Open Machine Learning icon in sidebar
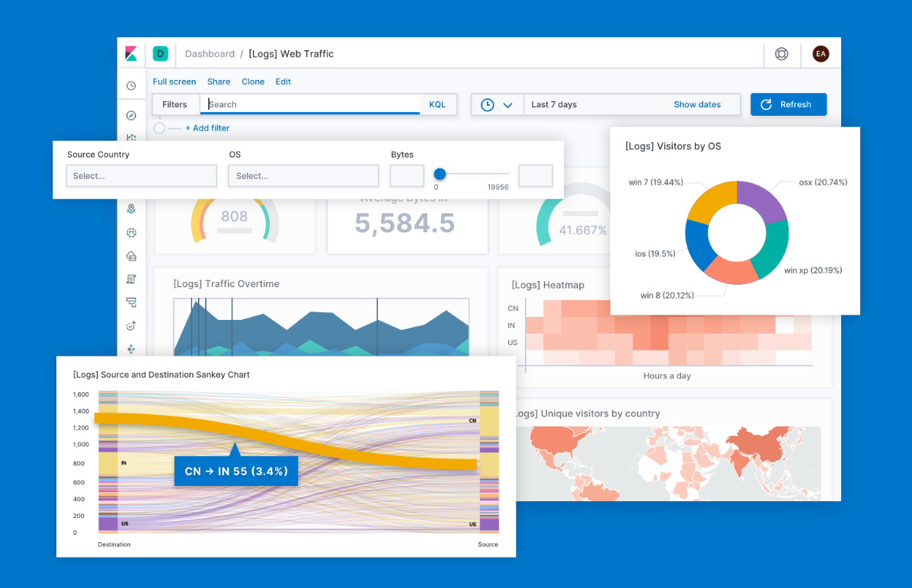Screen dimensions: 912x588 coord(132,232)
